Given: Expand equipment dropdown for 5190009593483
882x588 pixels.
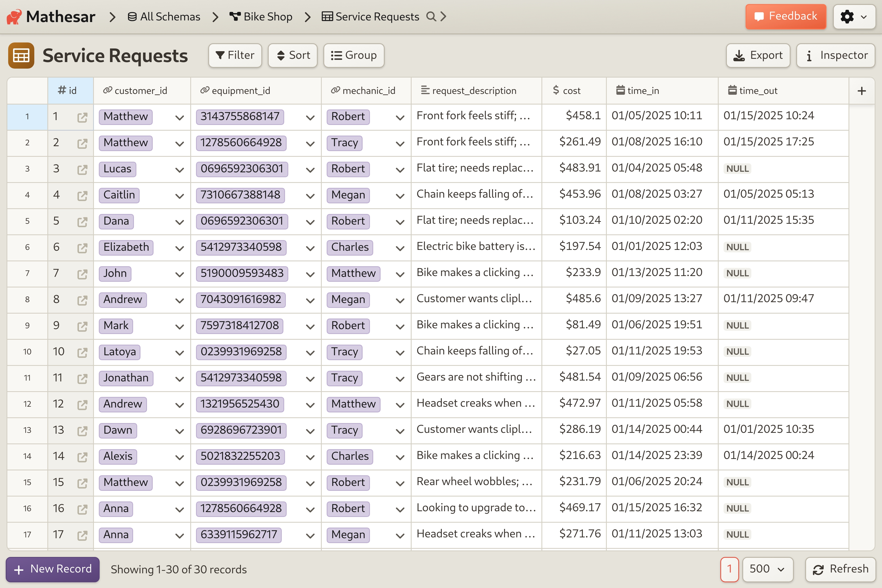Looking at the screenshot, I should click(x=310, y=274).
